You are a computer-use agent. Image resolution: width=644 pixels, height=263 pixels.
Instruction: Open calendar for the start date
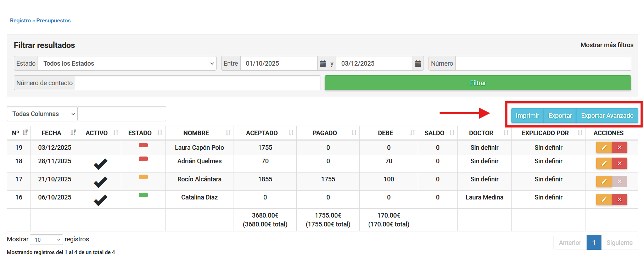[323, 64]
